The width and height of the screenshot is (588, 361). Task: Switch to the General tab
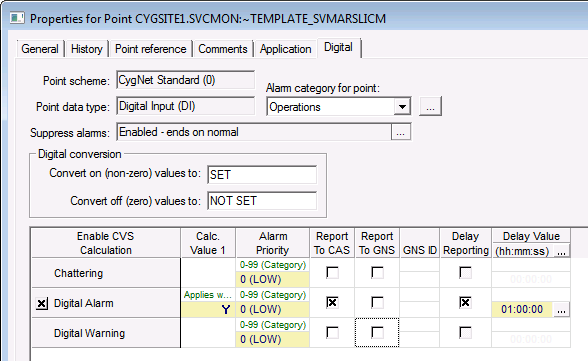click(40, 49)
